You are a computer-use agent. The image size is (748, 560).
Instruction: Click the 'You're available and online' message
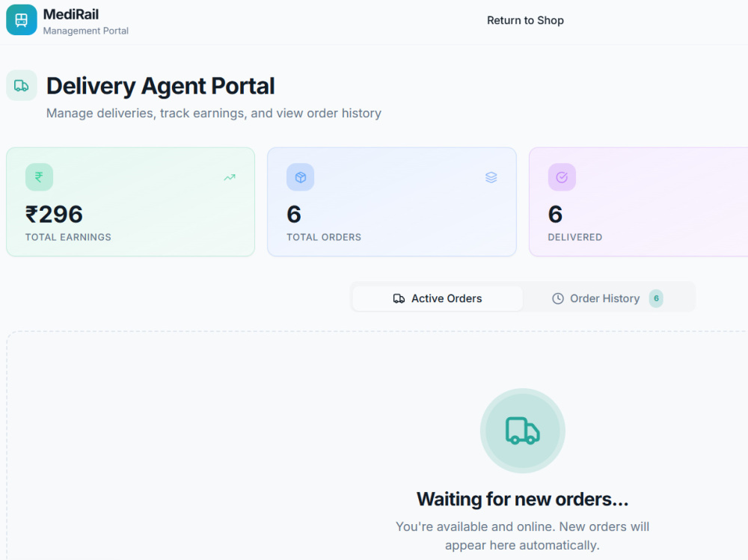(522, 535)
